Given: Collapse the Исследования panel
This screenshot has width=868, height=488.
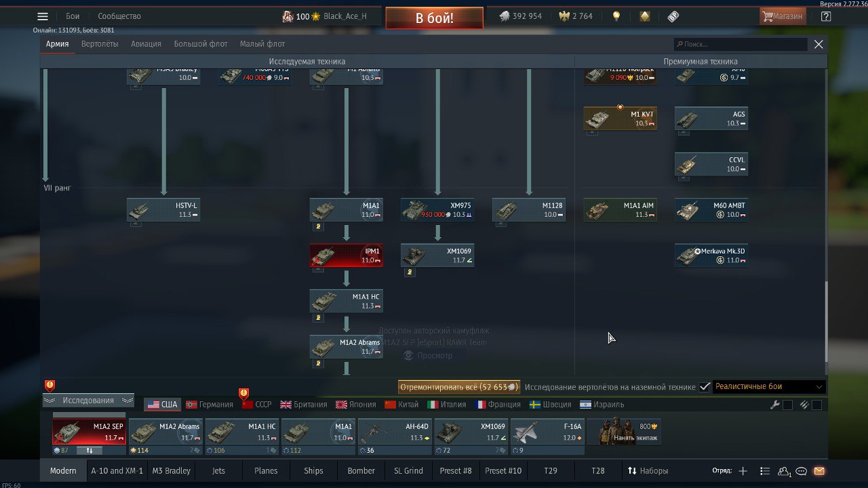Looking at the screenshot, I should click(x=88, y=401).
